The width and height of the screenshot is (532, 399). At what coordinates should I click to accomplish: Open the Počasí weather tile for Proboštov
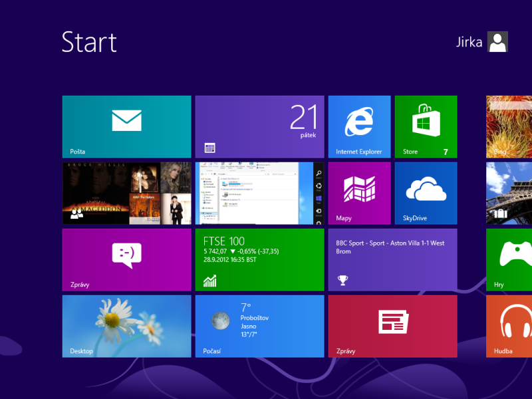(x=259, y=326)
